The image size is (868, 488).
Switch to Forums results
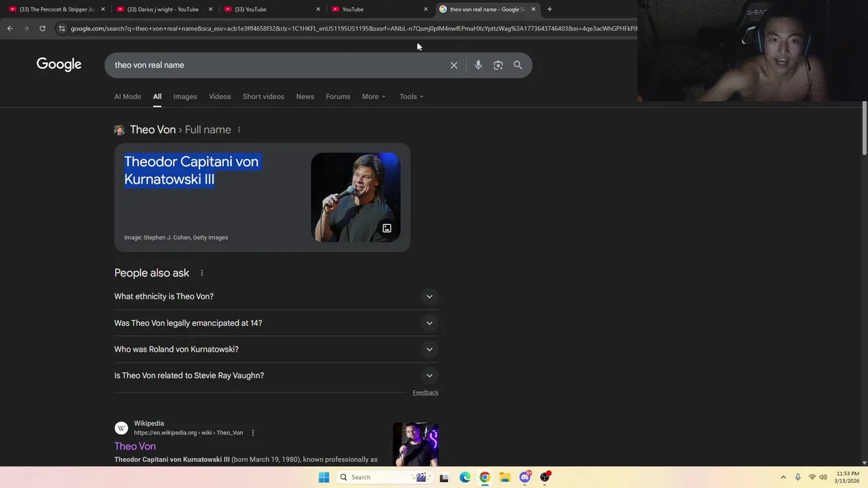pos(338,96)
